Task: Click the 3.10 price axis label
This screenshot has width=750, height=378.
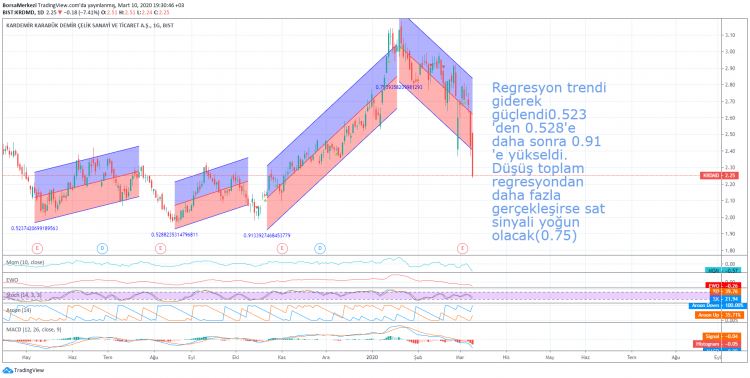Action: point(730,35)
